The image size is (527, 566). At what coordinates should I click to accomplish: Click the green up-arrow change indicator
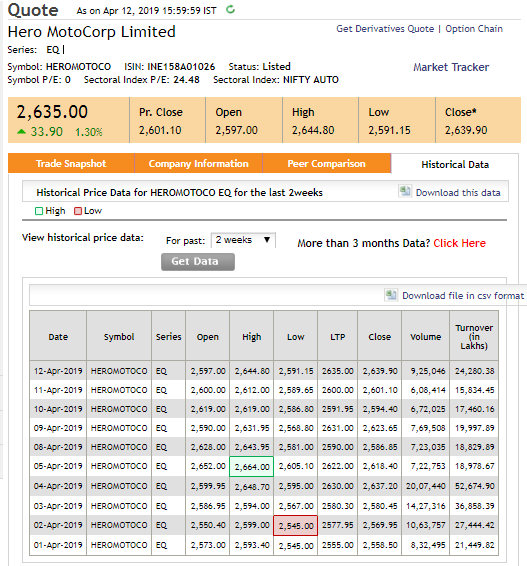(21, 131)
